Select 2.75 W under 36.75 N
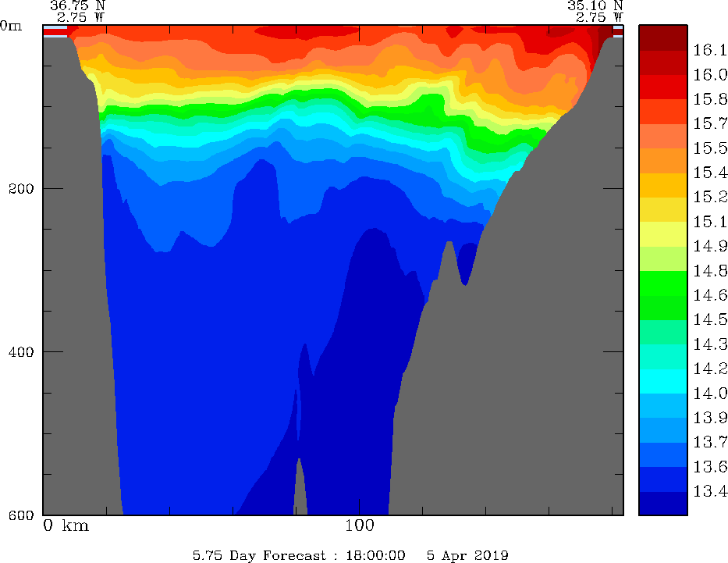Viewport: 728px width, 563px height. (81, 18)
